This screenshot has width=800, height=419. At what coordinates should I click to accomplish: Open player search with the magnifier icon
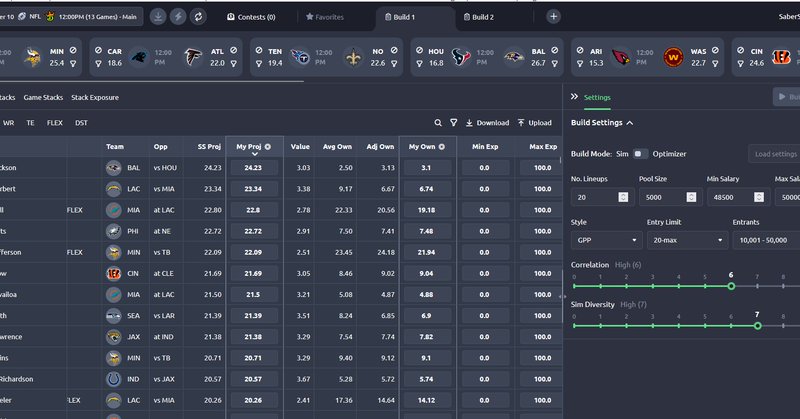(x=438, y=123)
